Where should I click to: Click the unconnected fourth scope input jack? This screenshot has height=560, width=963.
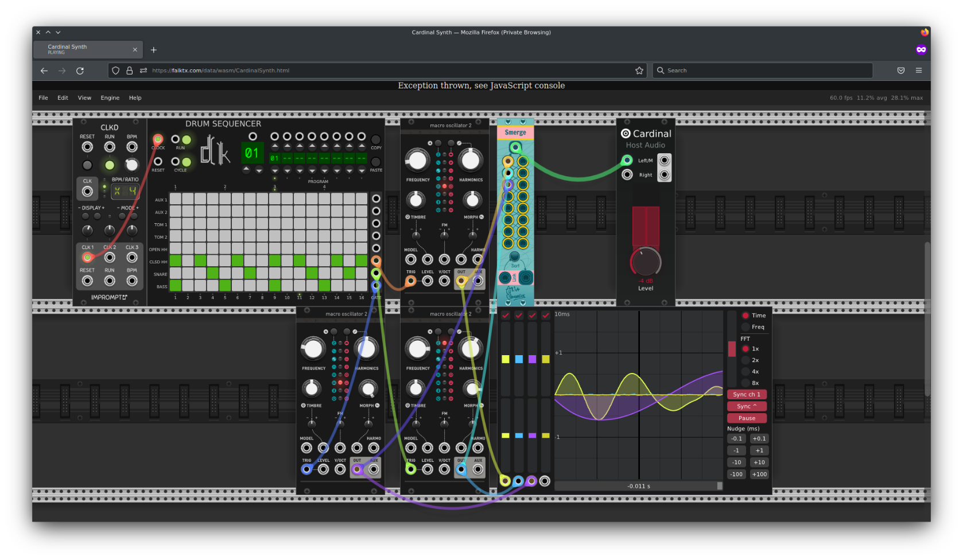point(545,481)
